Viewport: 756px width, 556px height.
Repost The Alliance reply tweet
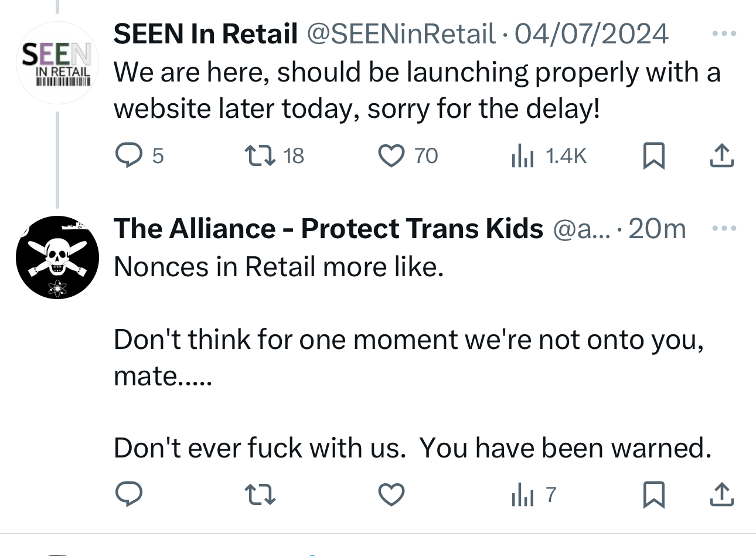pos(260,494)
